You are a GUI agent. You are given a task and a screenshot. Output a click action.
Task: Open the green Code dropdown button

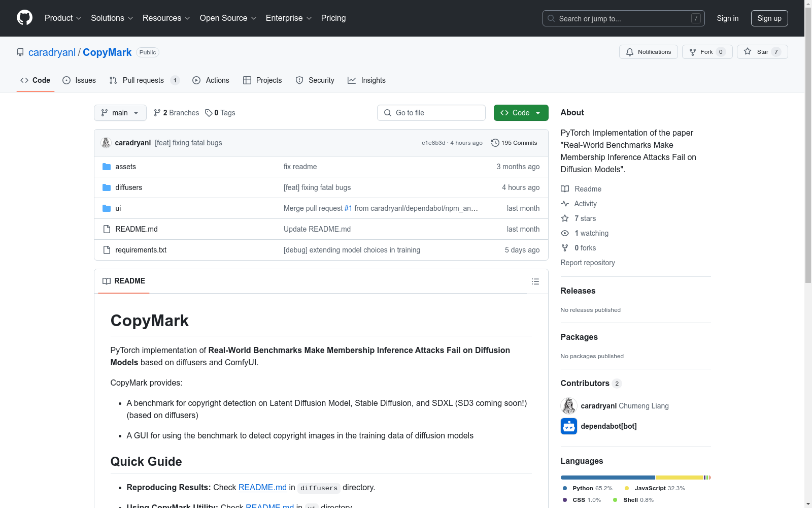point(521,113)
